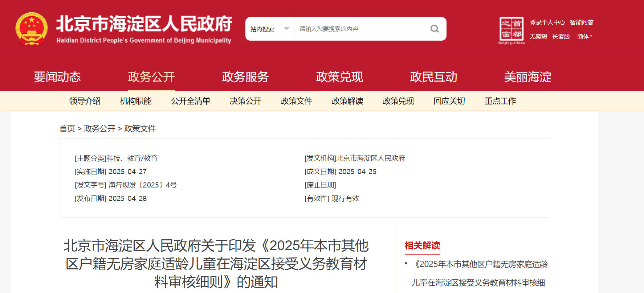644x293 pixels.
Task: Open 美丽海淀 navigation item
Action: [527, 77]
